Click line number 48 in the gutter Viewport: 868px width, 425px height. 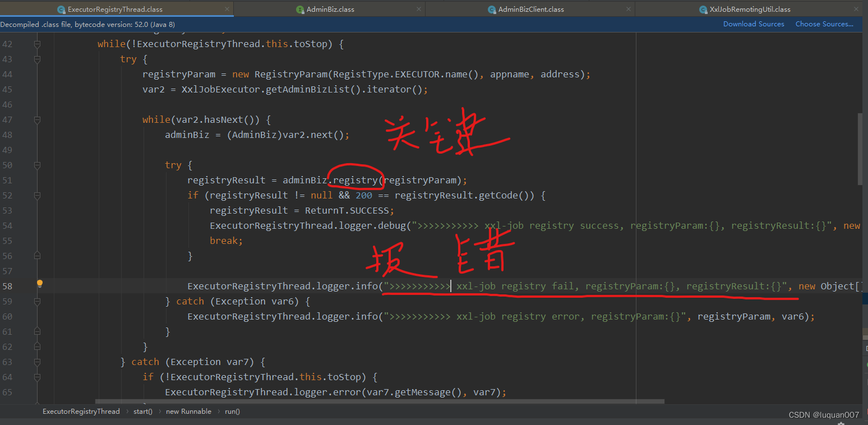tap(7, 135)
